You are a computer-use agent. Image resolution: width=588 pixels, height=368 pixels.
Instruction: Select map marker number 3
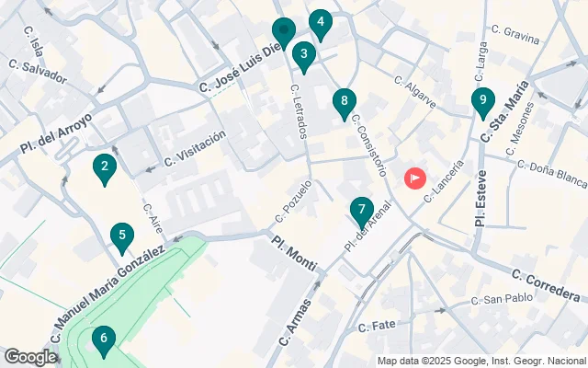(304, 56)
